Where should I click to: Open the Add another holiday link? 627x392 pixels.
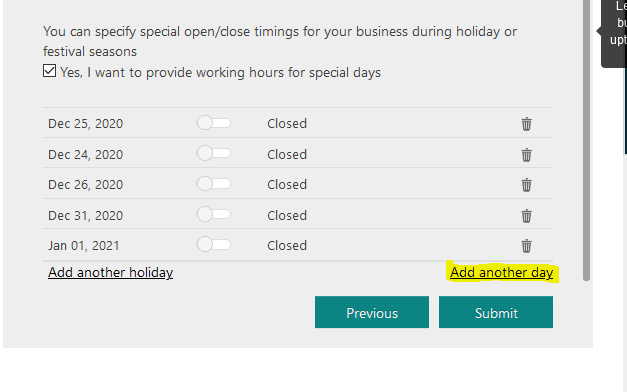[110, 272]
